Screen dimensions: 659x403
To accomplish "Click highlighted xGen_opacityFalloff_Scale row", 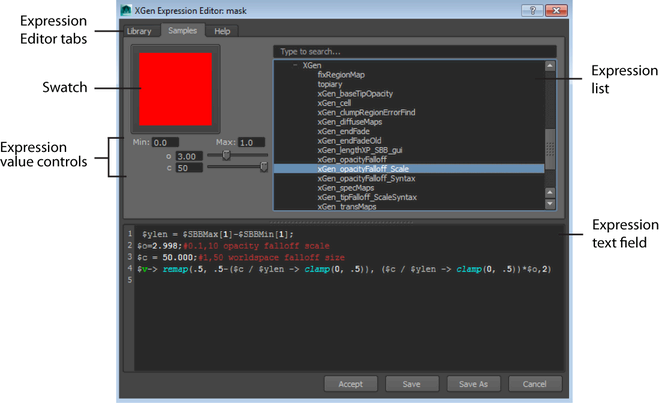I will [409, 169].
